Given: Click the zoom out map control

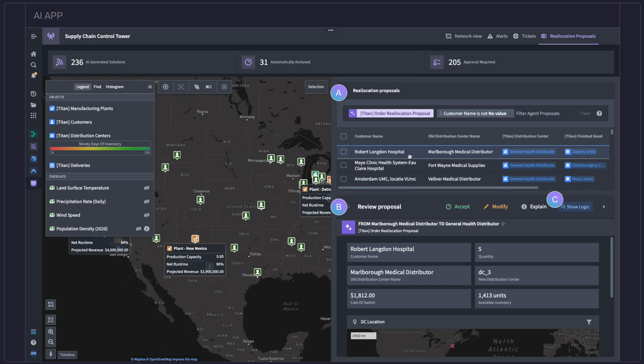Looking at the screenshot, I should click(x=51, y=342).
